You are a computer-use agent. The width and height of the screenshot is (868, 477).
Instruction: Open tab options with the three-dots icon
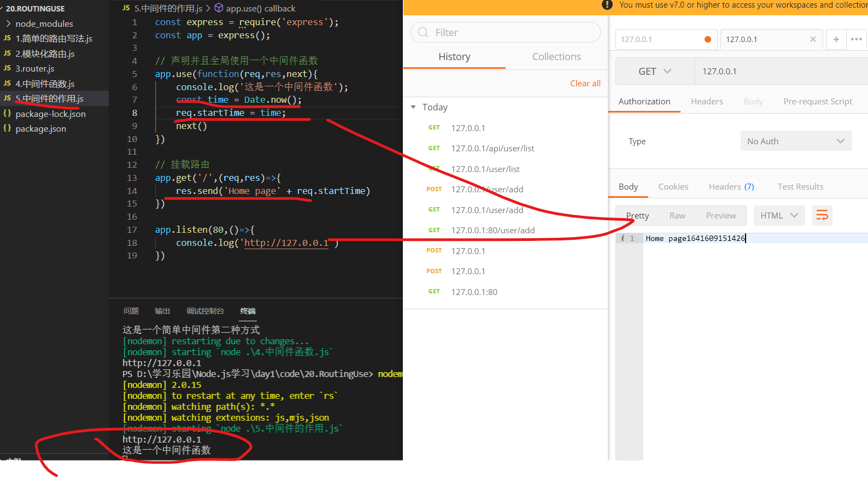click(x=857, y=39)
